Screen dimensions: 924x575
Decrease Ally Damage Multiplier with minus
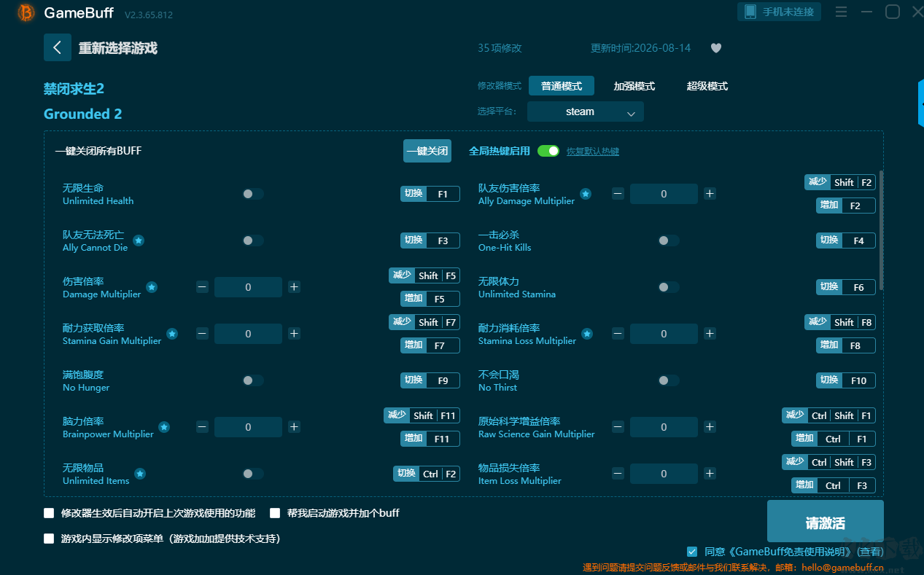pyautogui.click(x=618, y=194)
